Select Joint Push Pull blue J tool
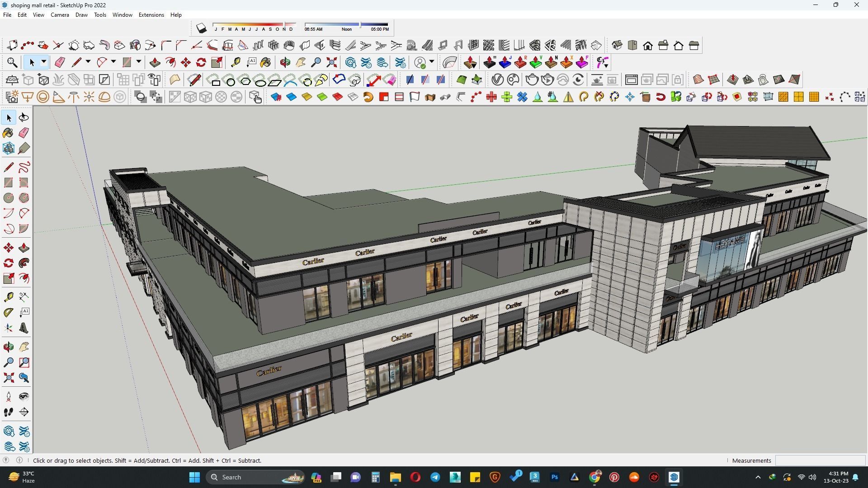Viewport: 868px width, 488px height. point(505,62)
